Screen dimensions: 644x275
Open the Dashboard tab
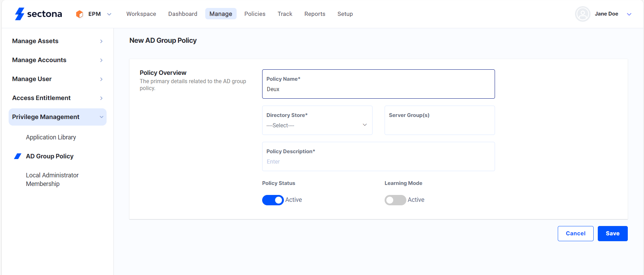tap(182, 14)
